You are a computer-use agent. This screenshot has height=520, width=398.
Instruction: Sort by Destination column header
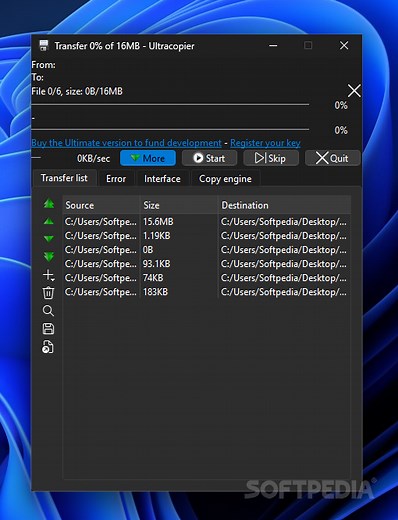coord(284,205)
